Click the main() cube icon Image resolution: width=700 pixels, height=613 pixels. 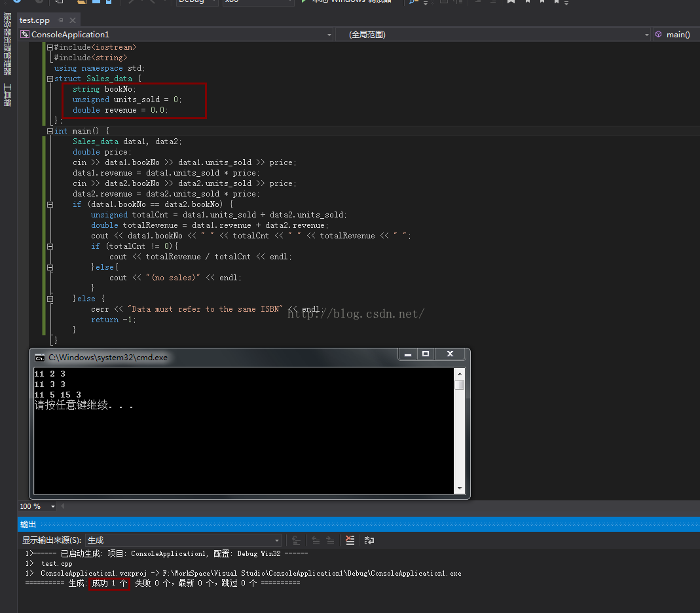[x=659, y=34]
